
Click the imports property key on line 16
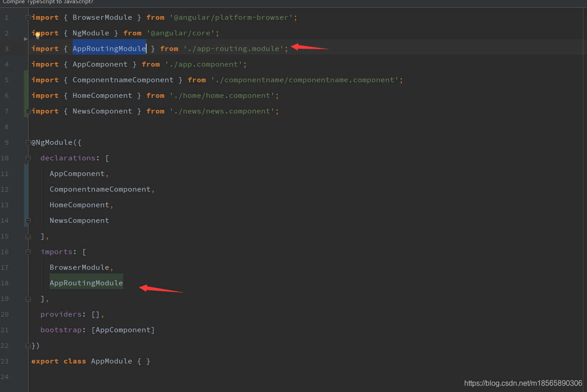57,252
